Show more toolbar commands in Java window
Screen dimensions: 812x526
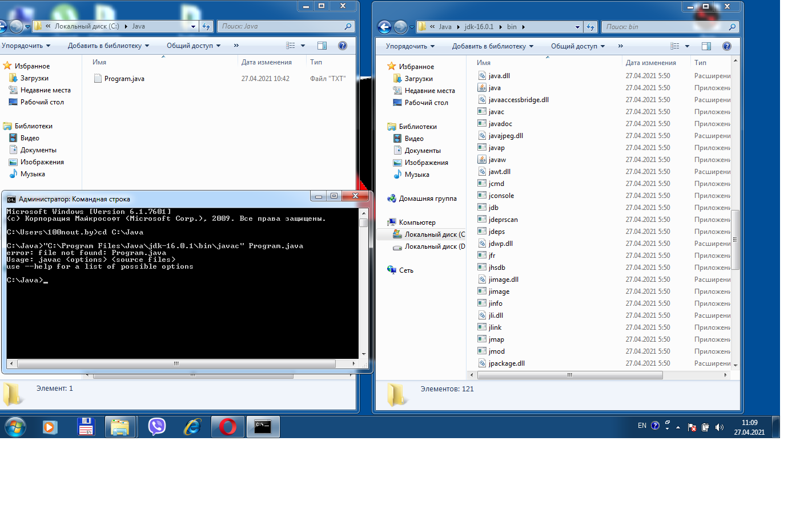pos(236,46)
